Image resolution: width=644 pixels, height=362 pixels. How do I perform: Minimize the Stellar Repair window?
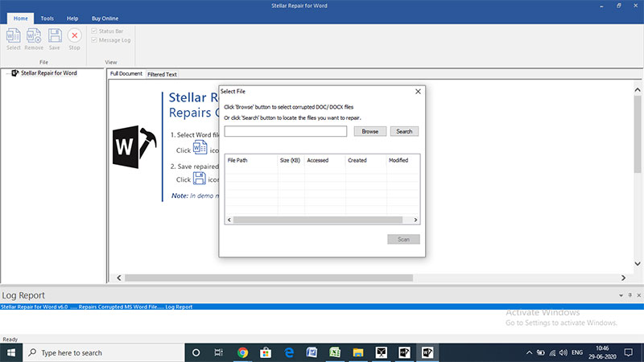[x=601, y=6]
